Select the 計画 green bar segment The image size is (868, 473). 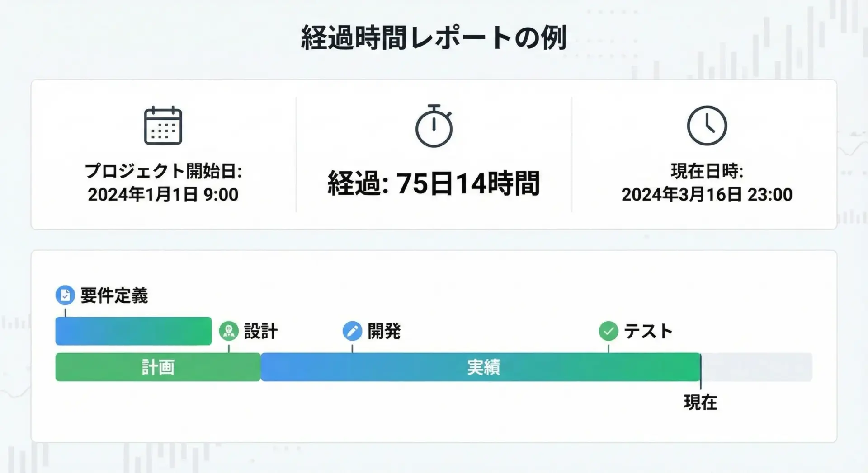[158, 367]
